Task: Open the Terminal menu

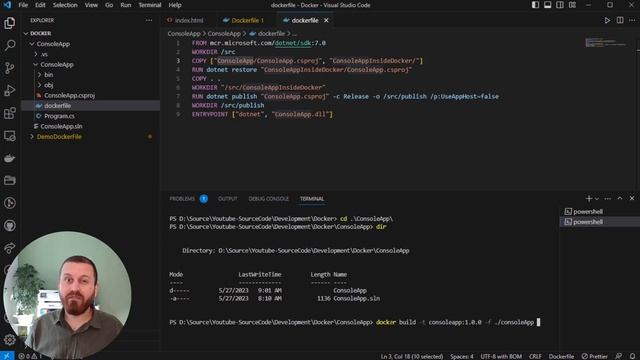Action: pyautogui.click(x=150, y=5)
